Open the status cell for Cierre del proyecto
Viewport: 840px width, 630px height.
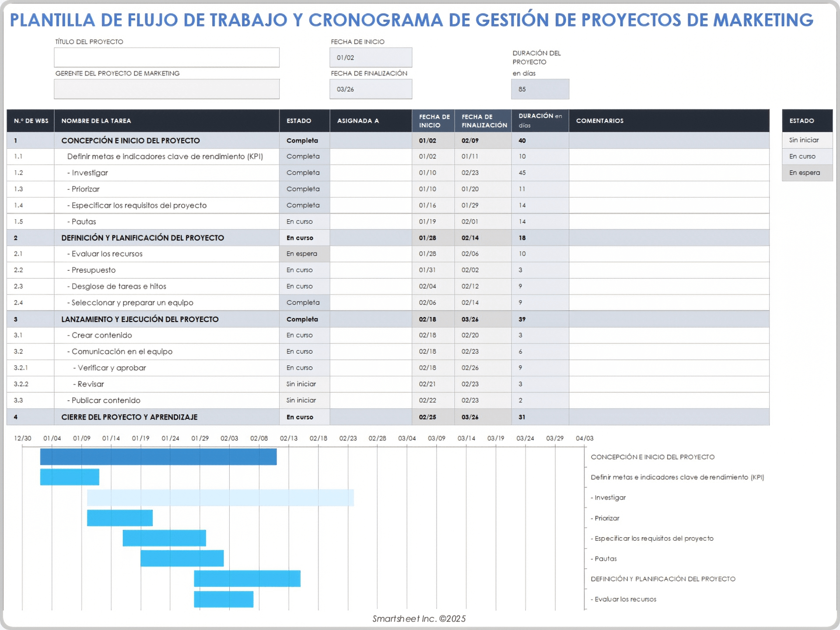pos(304,417)
